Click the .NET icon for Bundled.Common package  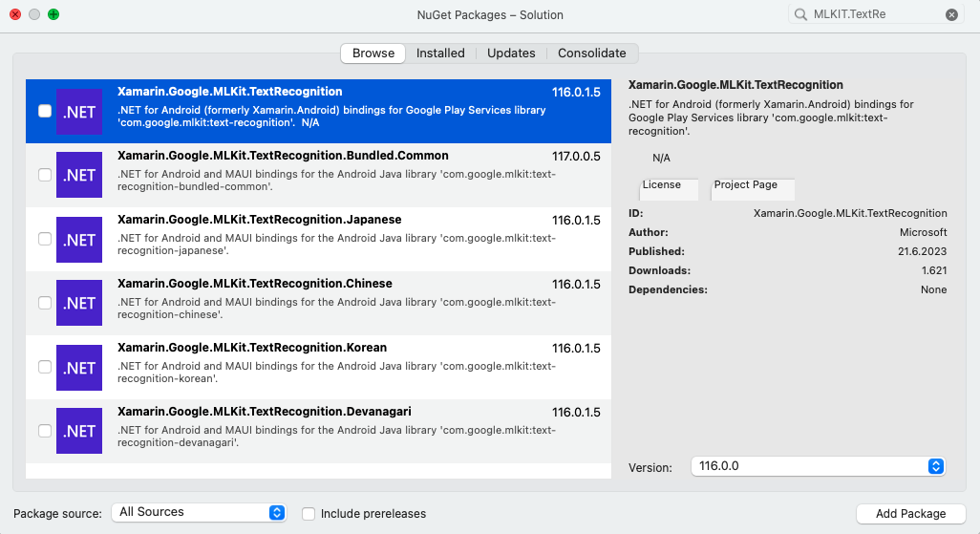pos(79,175)
